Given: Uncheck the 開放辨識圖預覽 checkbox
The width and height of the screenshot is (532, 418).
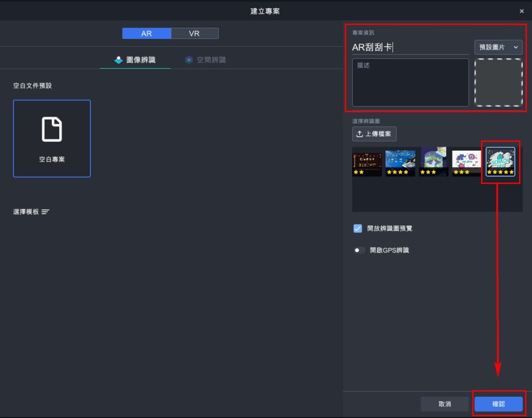Looking at the screenshot, I should tap(357, 228).
